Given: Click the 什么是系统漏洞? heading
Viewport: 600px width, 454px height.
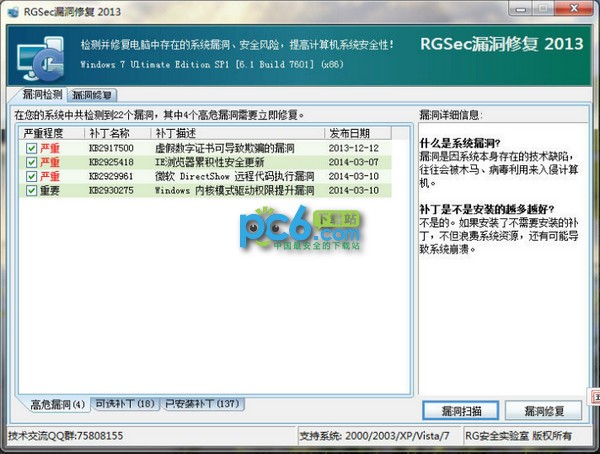Looking at the screenshot, I should (460, 143).
